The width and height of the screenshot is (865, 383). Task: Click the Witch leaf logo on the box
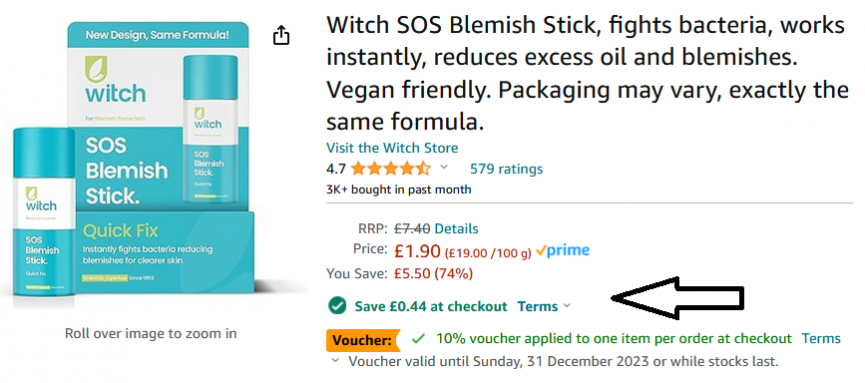coord(95,69)
